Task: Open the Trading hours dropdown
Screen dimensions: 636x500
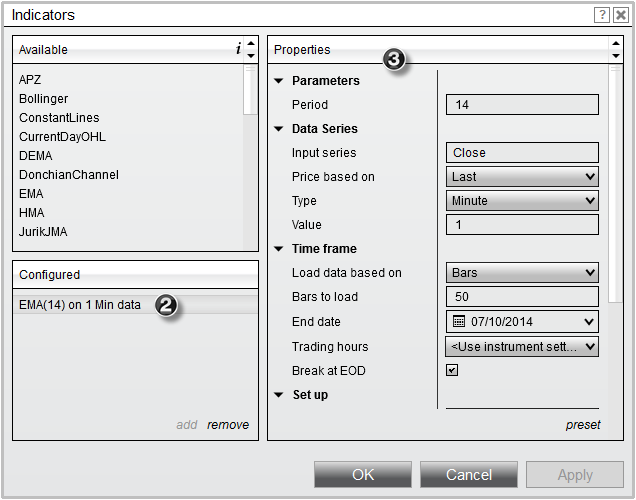Action: [x=521, y=347]
